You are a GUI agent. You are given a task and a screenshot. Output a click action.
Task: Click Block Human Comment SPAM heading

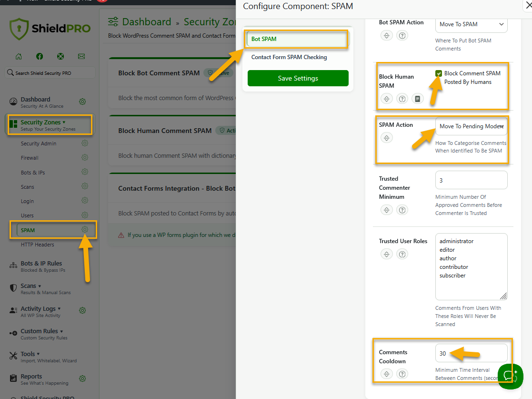point(165,131)
